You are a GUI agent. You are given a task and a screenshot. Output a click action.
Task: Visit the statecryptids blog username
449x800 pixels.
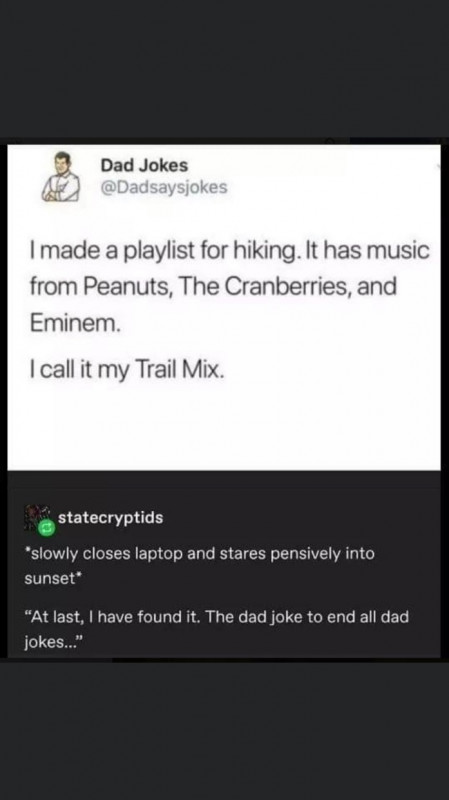pyautogui.click(x=111, y=517)
